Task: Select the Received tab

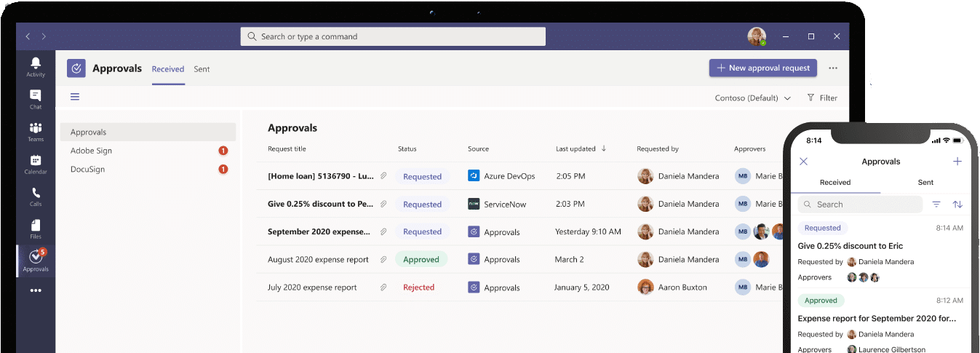Action: click(168, 69)
